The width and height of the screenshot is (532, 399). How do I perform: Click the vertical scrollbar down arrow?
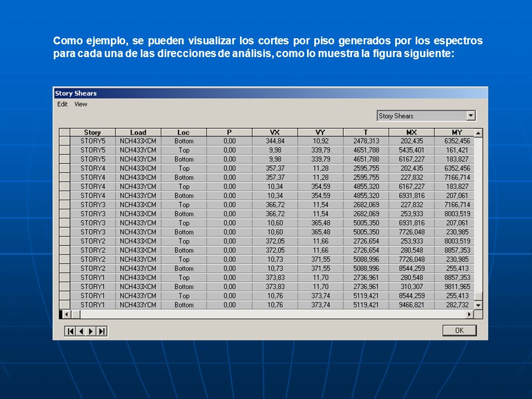[x=478, y=305]
